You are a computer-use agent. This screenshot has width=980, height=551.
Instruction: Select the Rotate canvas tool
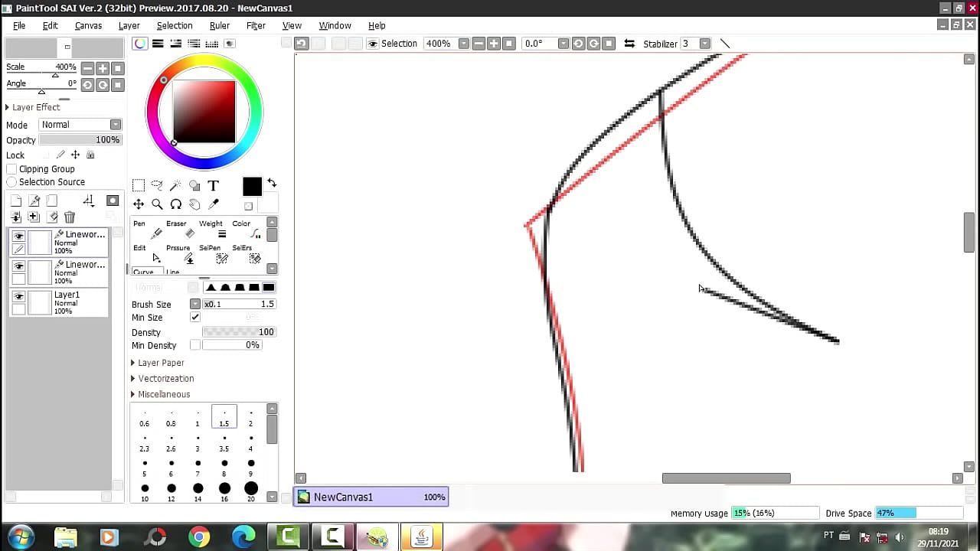point(176,204)
